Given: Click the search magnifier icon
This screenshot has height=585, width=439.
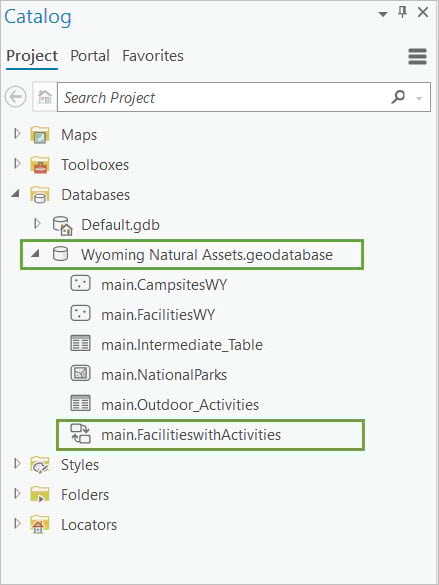Looking at the screenshot, I should [398, 97].
